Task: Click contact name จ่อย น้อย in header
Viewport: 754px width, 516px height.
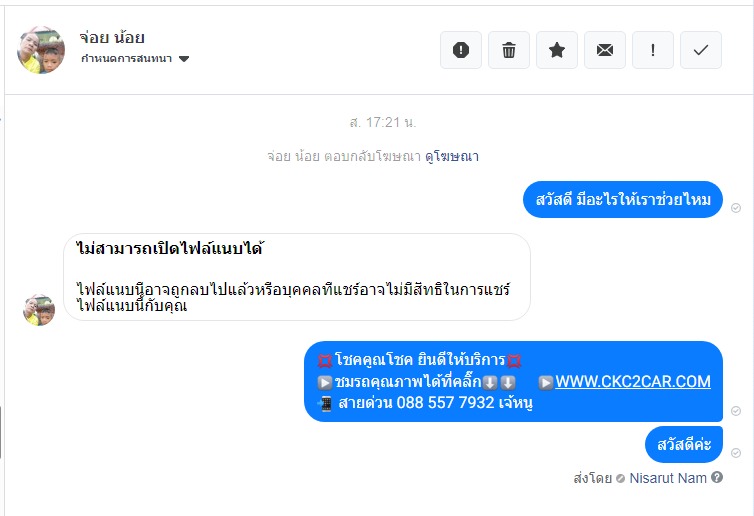Action: [x=112, y=38]
